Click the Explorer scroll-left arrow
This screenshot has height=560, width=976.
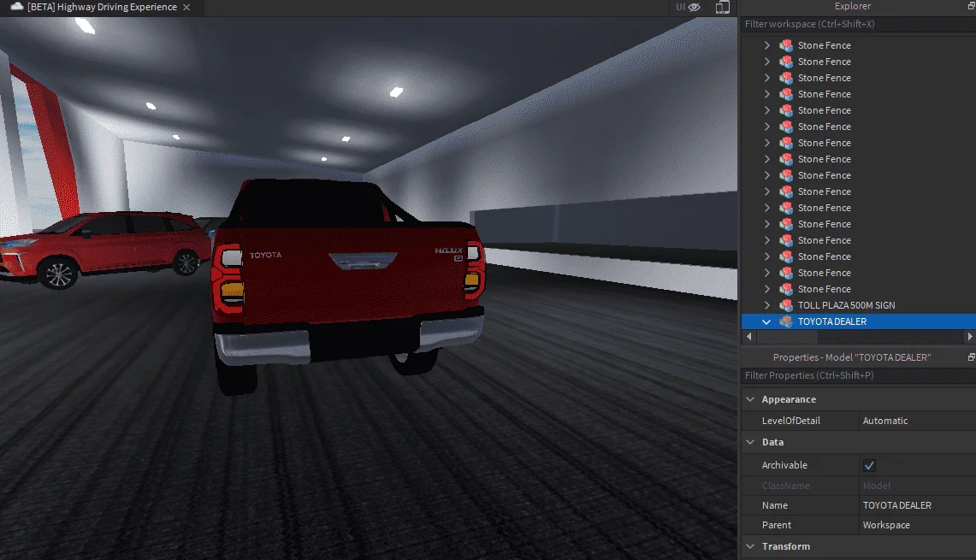point(748,337)
